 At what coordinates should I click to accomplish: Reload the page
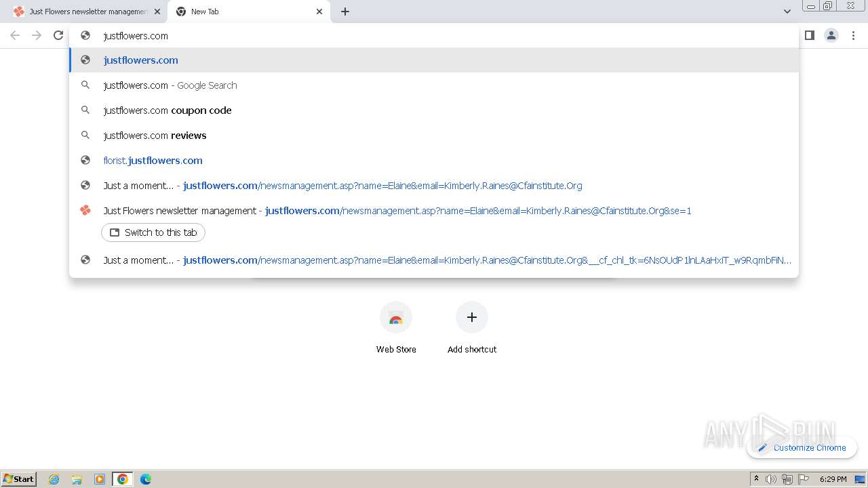[x=58, y=35]
